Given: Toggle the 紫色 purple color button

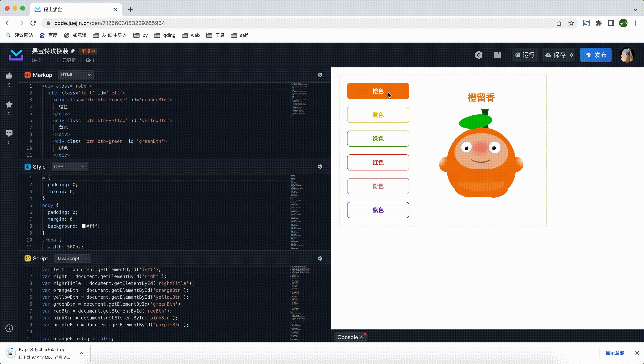Looking at the screenshot, I should coord(378,210).
